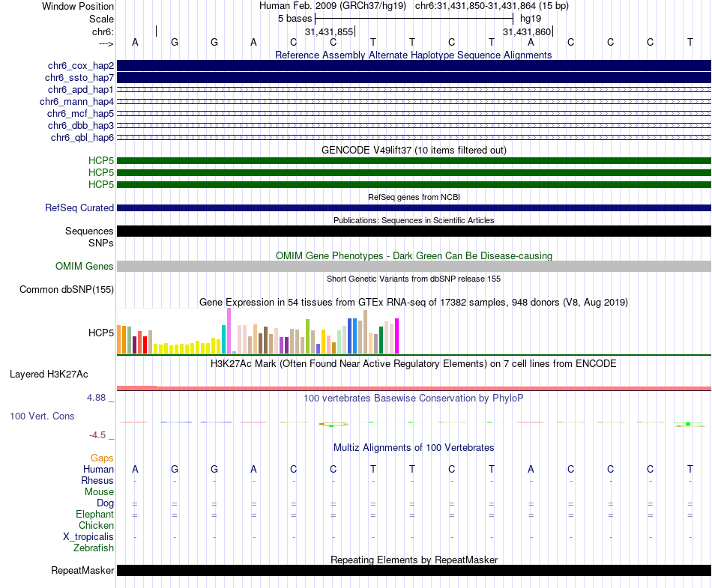Image resolution: width=712 pixels, height=588 pixels.
Task: Click the chr6_mann_hap4 label
Action: point(76,102)
